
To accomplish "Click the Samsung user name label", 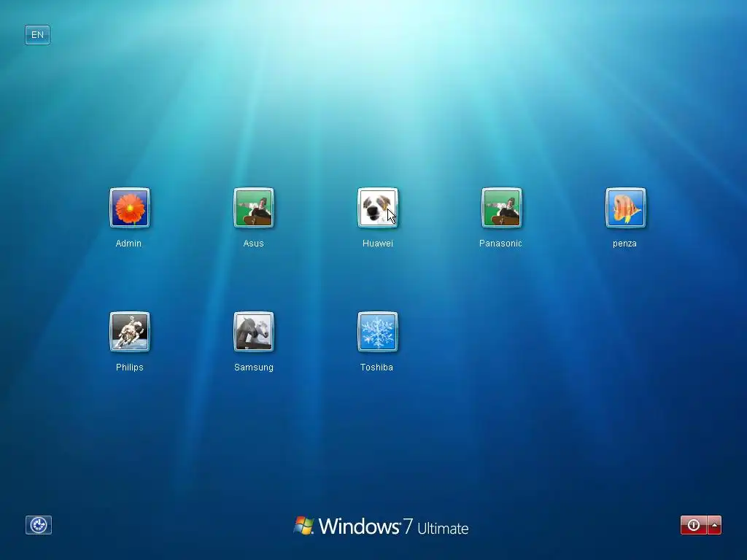I will coord(253,367).
